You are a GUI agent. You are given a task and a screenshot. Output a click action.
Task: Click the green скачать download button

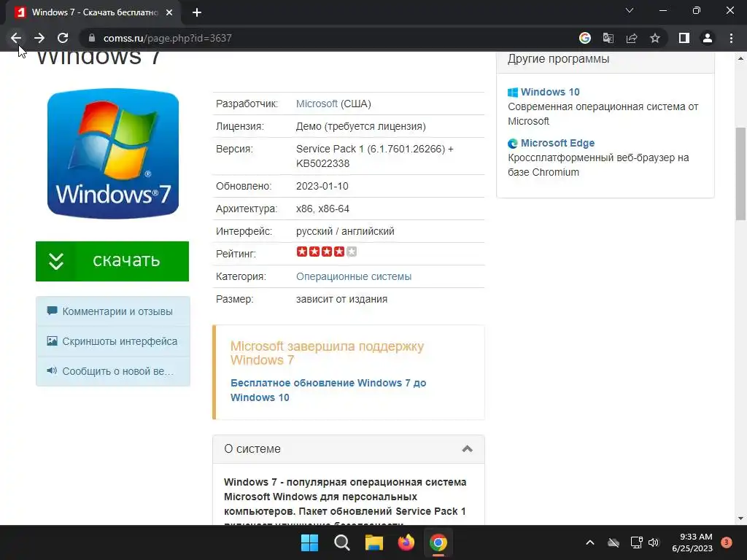(x=112, y=262)
